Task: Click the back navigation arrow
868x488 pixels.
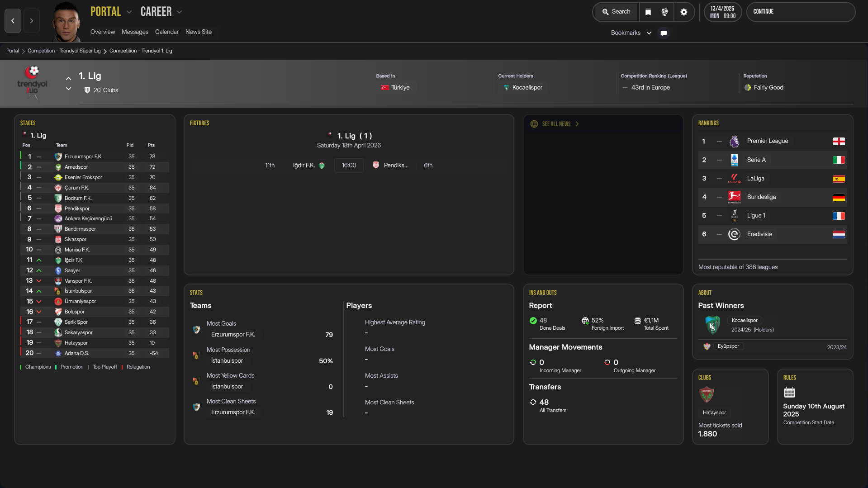Action: (13, 21)
